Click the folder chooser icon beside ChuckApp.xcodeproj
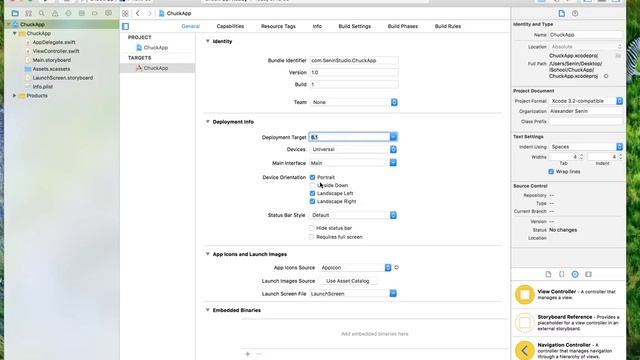Viewport: 640px width, 360px height. [618, 56]
